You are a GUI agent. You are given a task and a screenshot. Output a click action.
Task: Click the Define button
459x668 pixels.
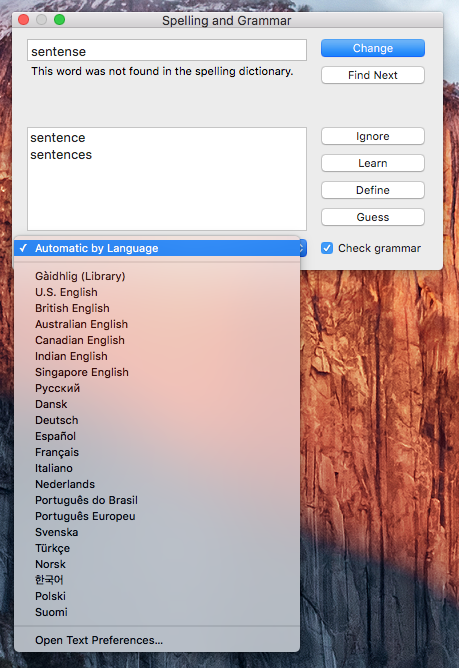(373, 190)
